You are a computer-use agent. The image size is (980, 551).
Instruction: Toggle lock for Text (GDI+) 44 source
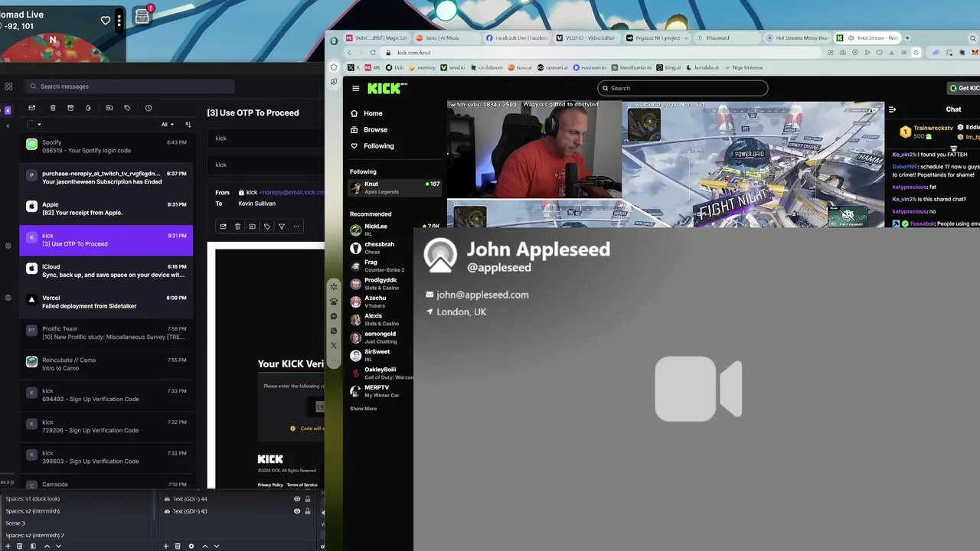point(308,499)
